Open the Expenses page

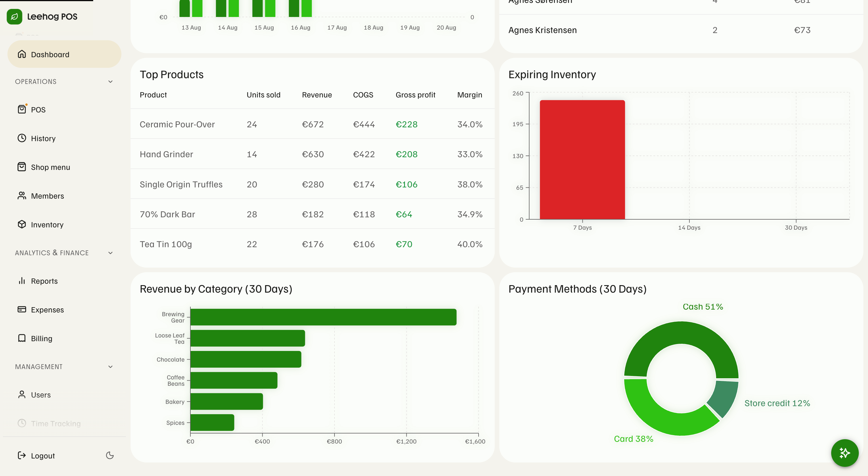(x=64, y=310)
